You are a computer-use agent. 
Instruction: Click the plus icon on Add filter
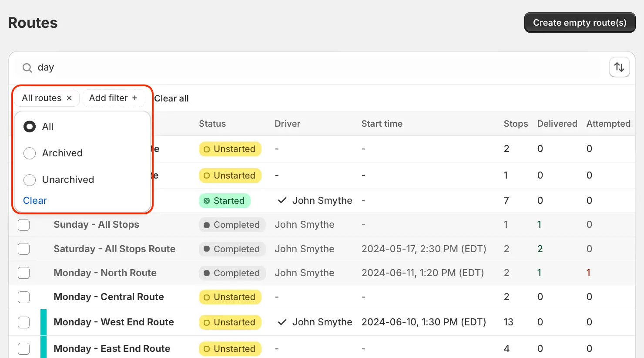tap(135, 98)
